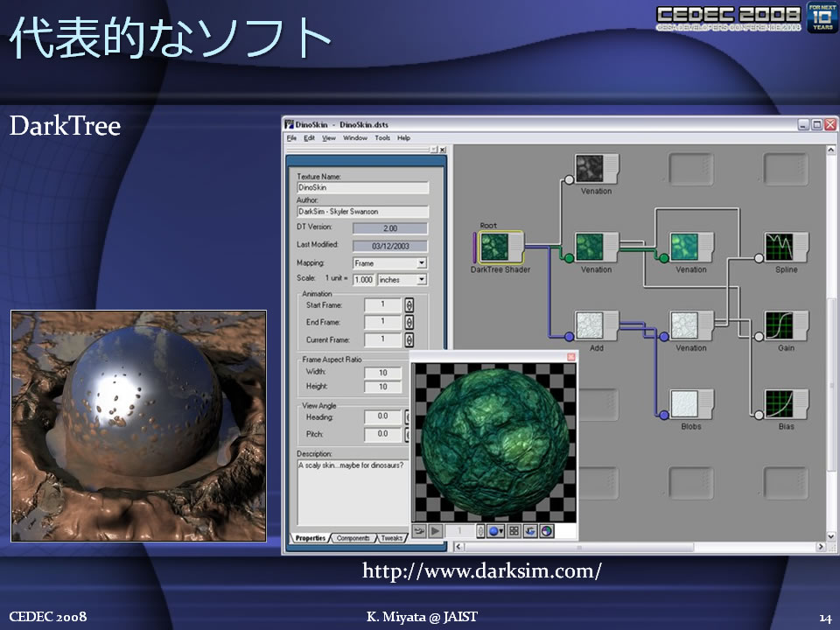Image resolution: width=840 pixels, height=630 pixels.
Task: Select the Spline node
Action: click(x=786, y=247)
